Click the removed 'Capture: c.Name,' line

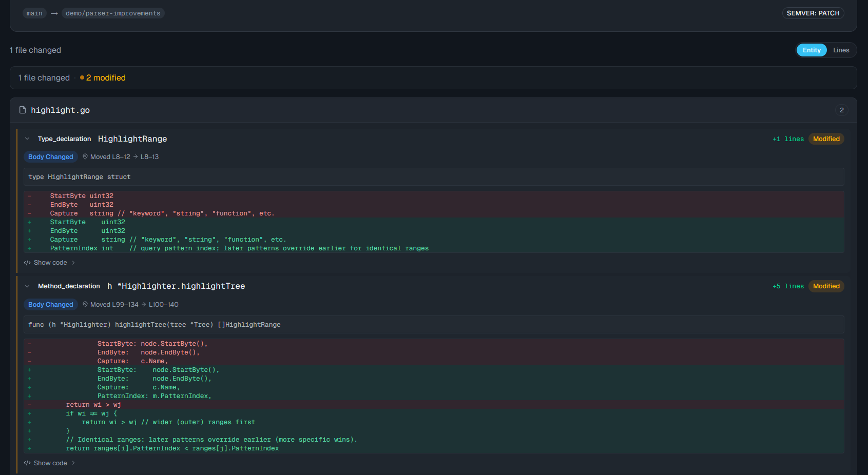pyautogui.click(x=434, y=361)
